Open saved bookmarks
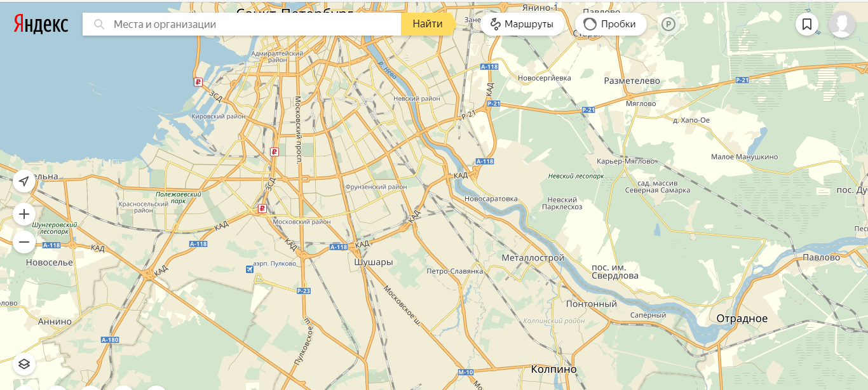Screen dimensions: 868x390 (807, 24)
